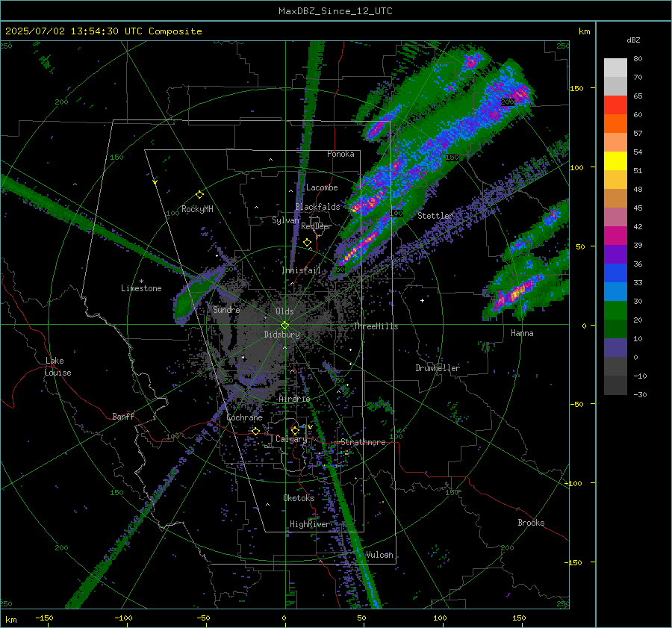Pick the bright green 30 dBZ legend swatch

pyautogui.click(x=615, y=310)
